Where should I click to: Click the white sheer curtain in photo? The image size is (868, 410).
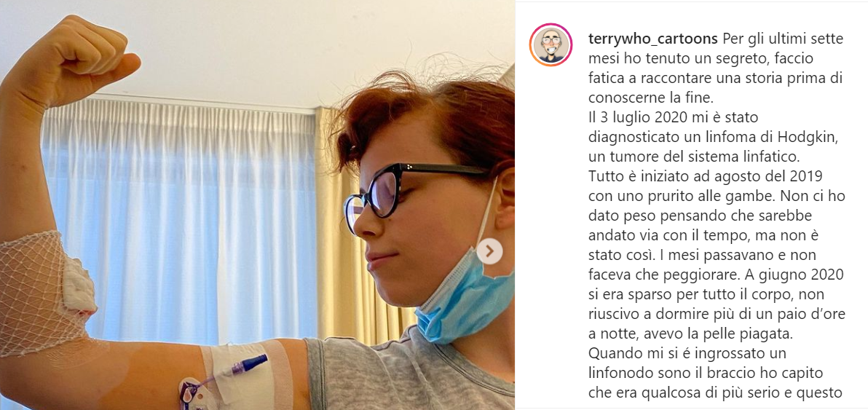click(x=183, y=221)
